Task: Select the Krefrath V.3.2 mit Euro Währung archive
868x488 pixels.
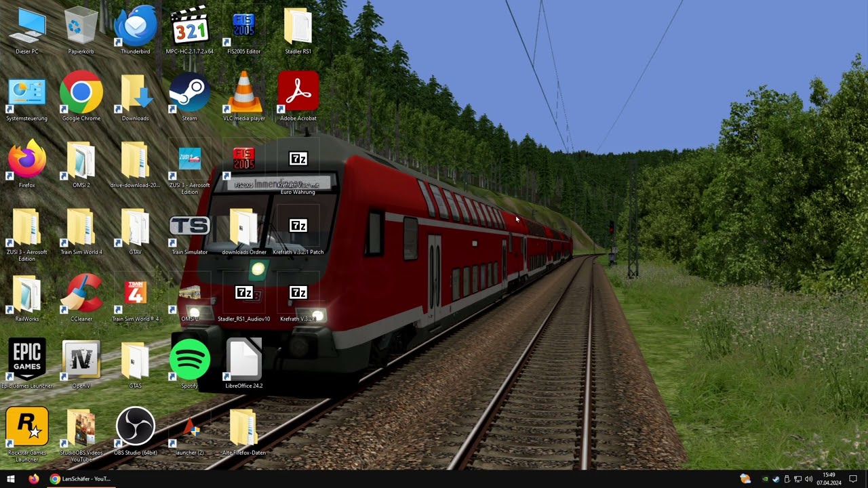Action: click(298, 168)
